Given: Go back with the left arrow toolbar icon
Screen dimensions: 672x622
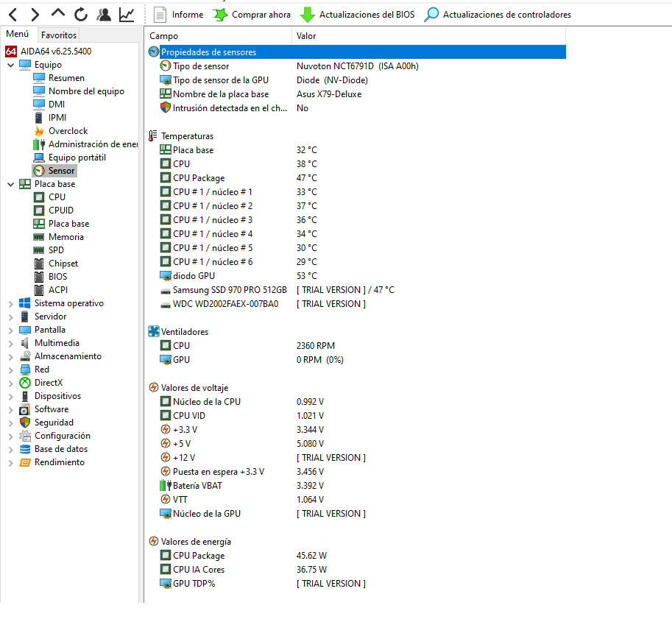Looking at the screenshot, I should (x=13, y=15).
